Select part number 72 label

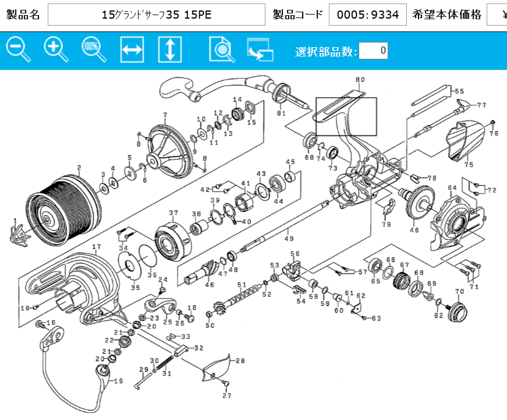pos(491,190)
